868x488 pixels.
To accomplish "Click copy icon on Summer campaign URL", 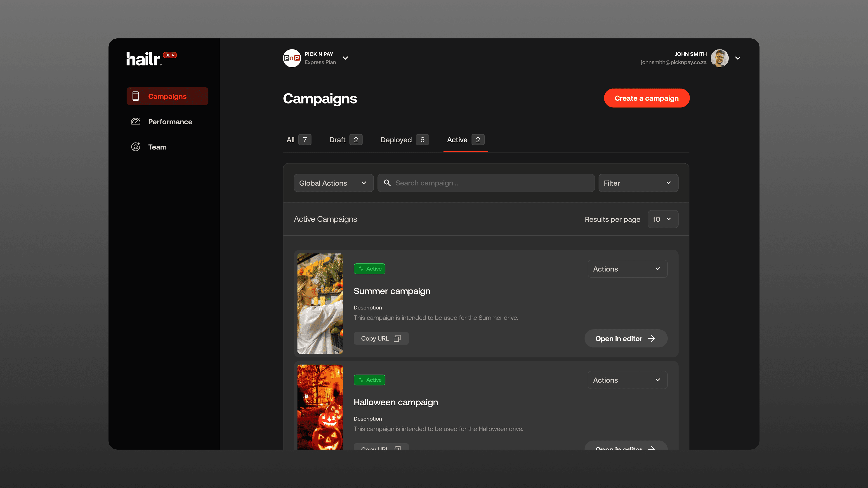I will click(397, 338).
